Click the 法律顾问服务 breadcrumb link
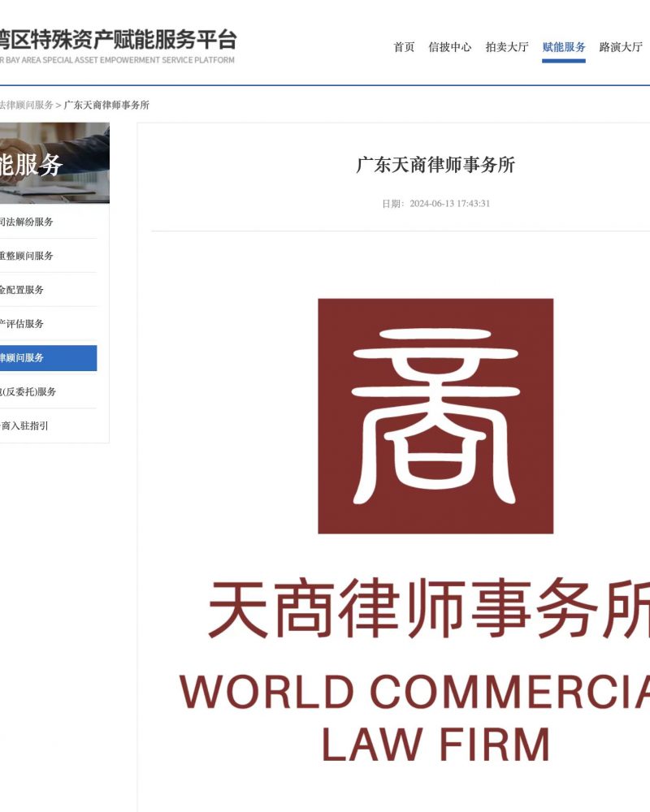The image size is (650, 812). (27, 105)
